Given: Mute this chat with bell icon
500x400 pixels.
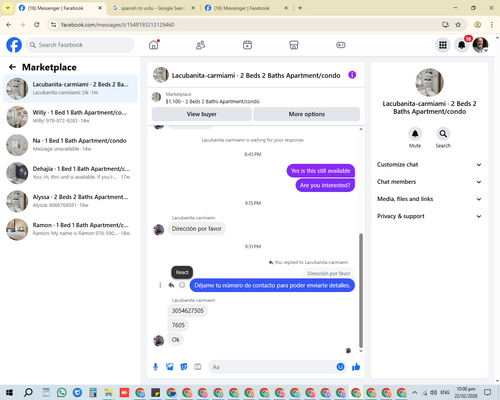Looking at the screenshot, I should click(x=415, y=134).
